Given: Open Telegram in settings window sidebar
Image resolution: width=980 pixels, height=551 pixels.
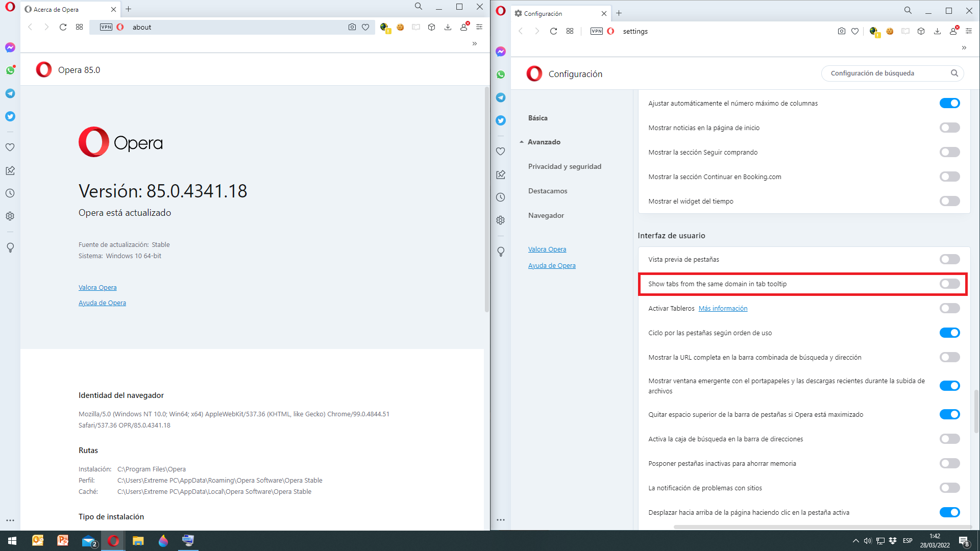Looking at the screenshot, I should pos(501,97).
